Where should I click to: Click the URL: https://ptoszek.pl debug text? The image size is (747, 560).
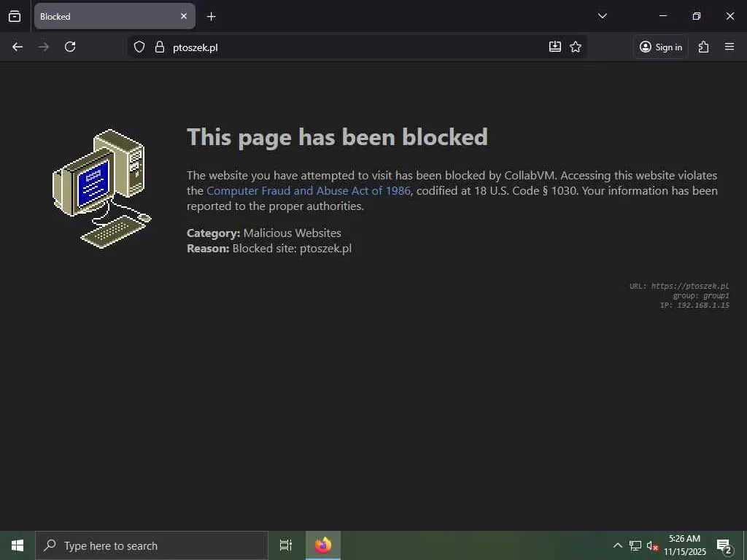pyautogui.click(x=679, y=286)
